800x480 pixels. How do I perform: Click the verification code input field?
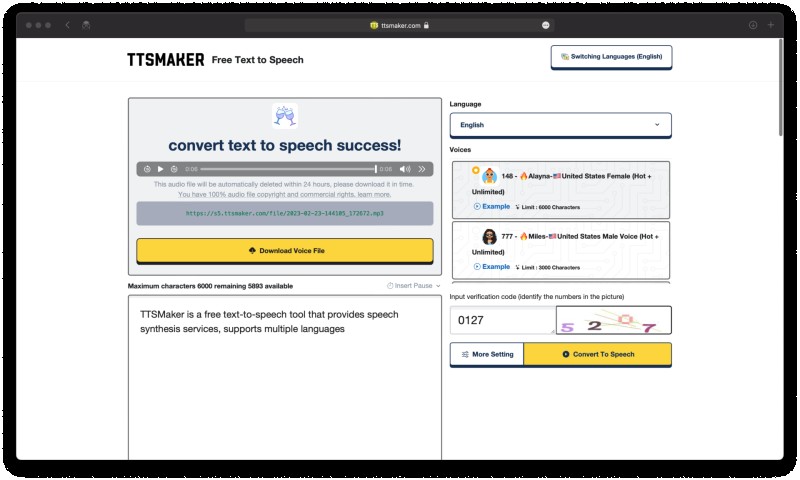[x=503, y=320]
